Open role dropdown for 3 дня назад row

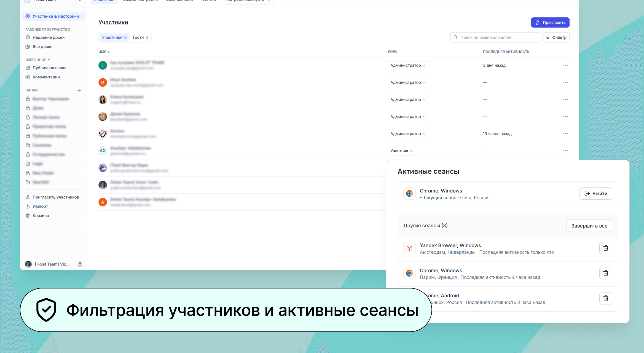[408, 65]
